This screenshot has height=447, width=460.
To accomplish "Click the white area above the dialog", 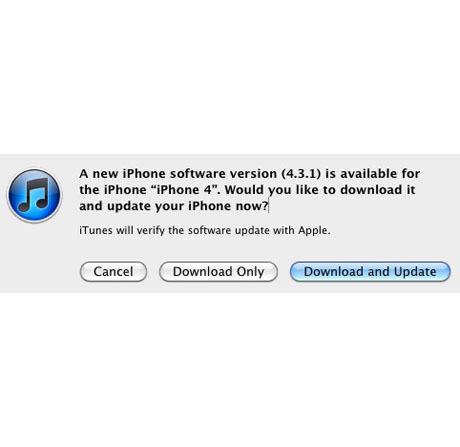I will (x=230, y=77).
